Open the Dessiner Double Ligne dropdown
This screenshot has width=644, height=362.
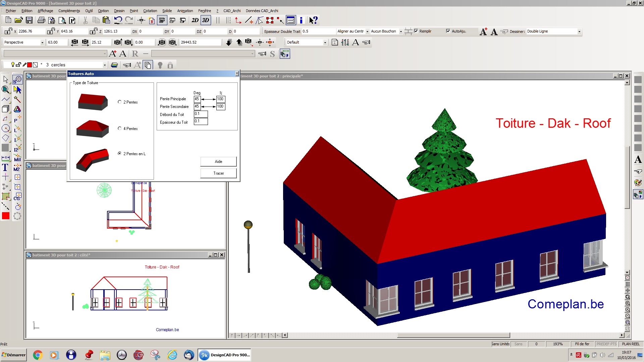tap(579, 32)
